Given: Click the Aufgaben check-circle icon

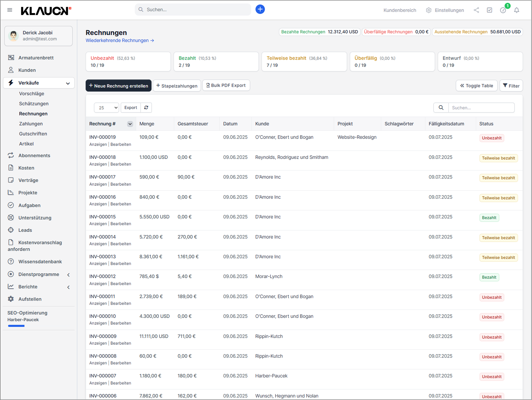Looking at the screenshot, I should (11, 205).
